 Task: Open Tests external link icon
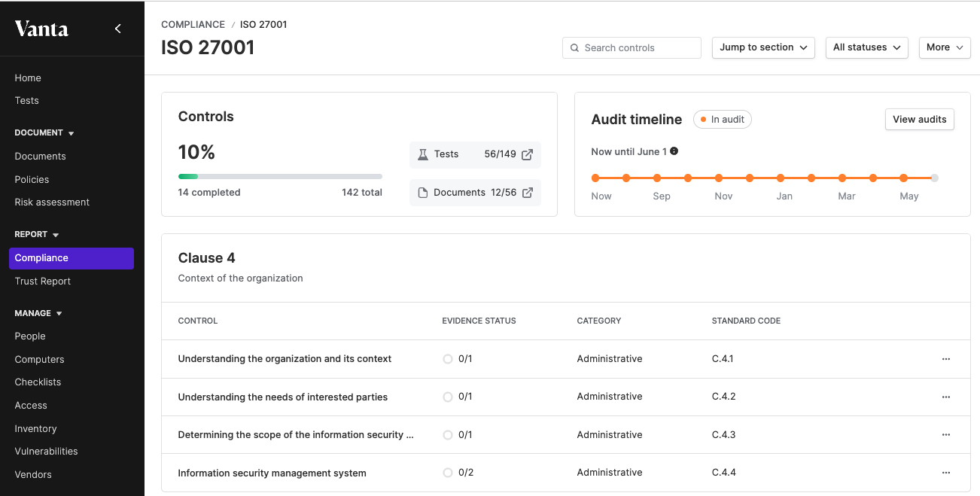(528, 154)
